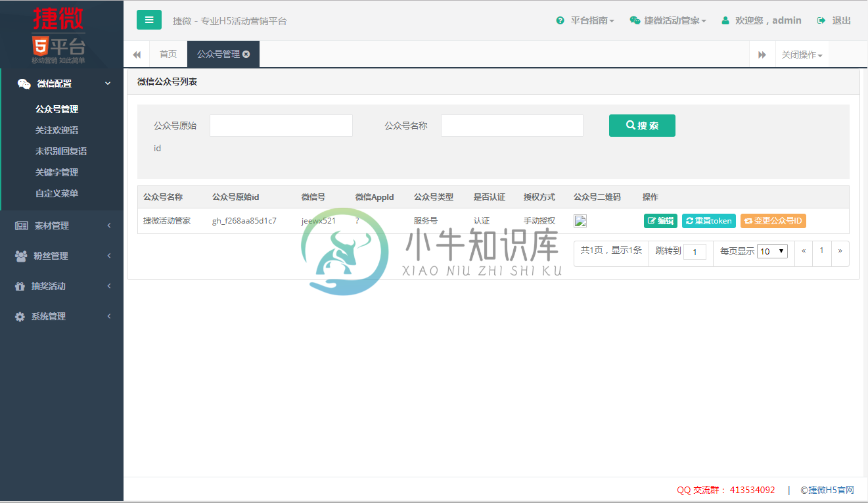Viewport: 868px width, 503px height.
Task: Open 关键字管理 in sidebar
Action: click(x=57, y=172)
